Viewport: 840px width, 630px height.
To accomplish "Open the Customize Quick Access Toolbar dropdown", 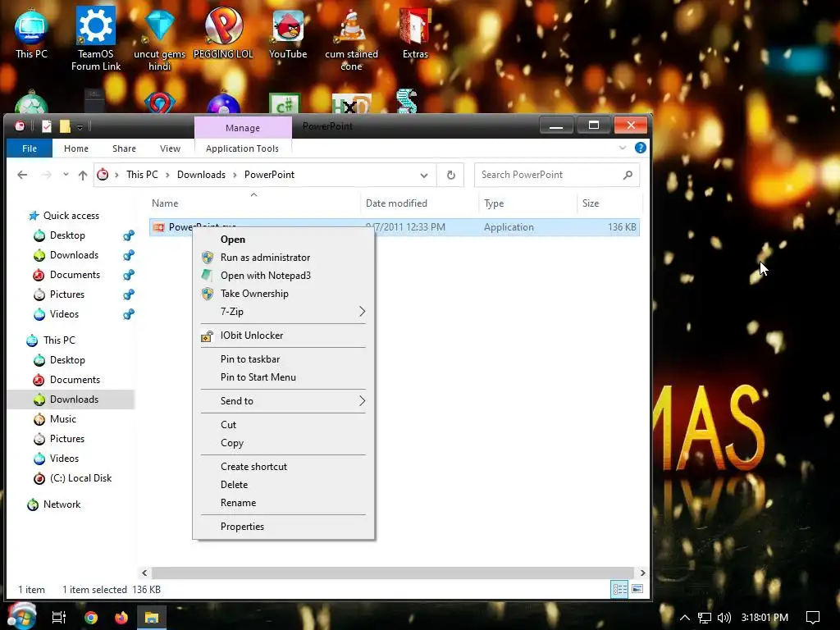I will (x=80, y=127).
